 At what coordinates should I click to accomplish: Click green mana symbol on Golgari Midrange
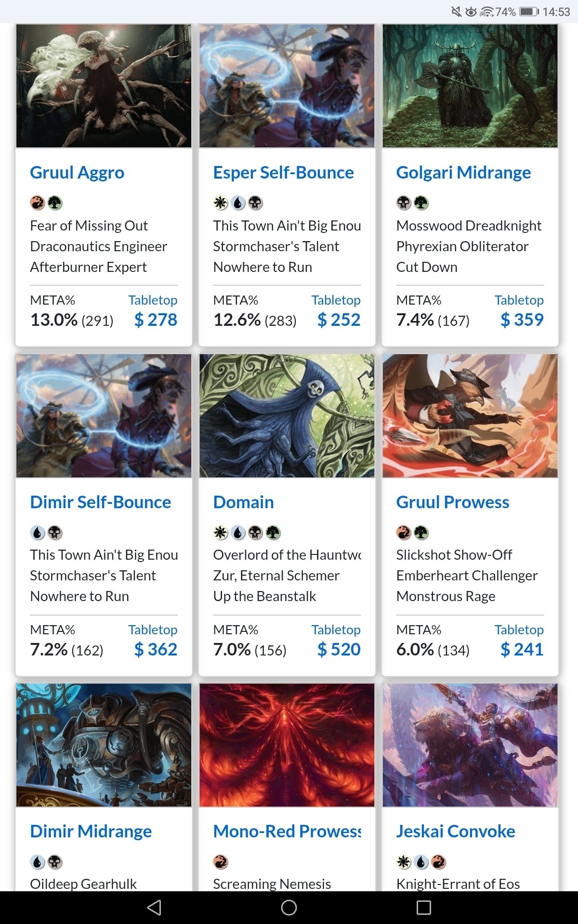[421, 203]
